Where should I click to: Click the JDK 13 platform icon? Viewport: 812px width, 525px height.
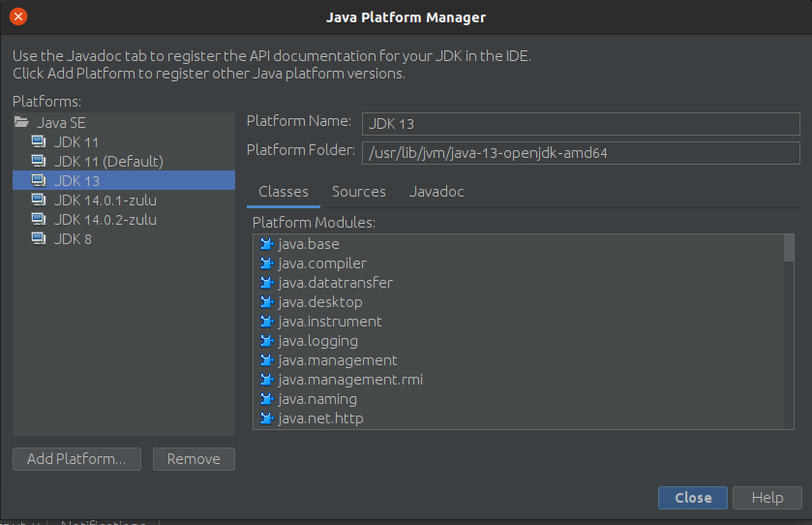coord(39,180)
